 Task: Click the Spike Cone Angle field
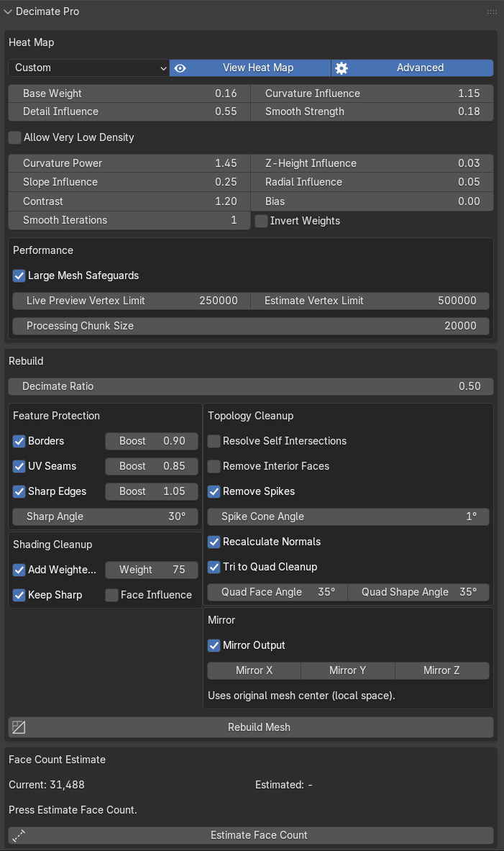[348, 516]
